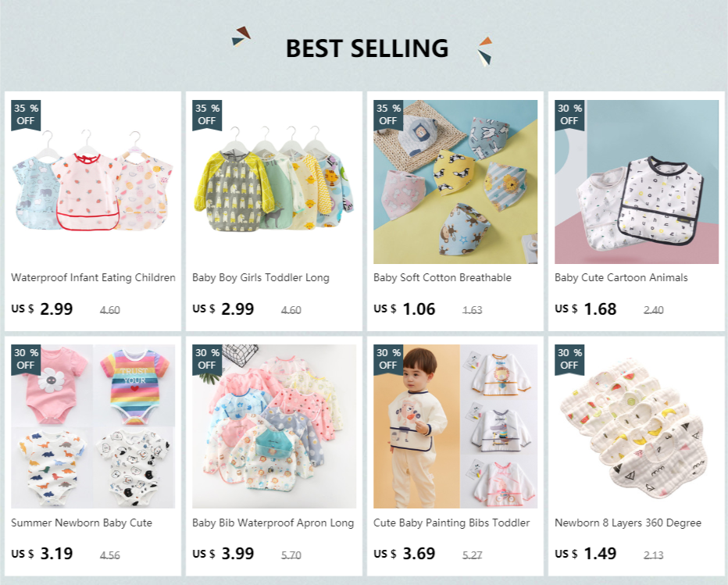Open the Waterproof Infant Eating Children product image
The image size is (728, 585).
pos(93,181)
